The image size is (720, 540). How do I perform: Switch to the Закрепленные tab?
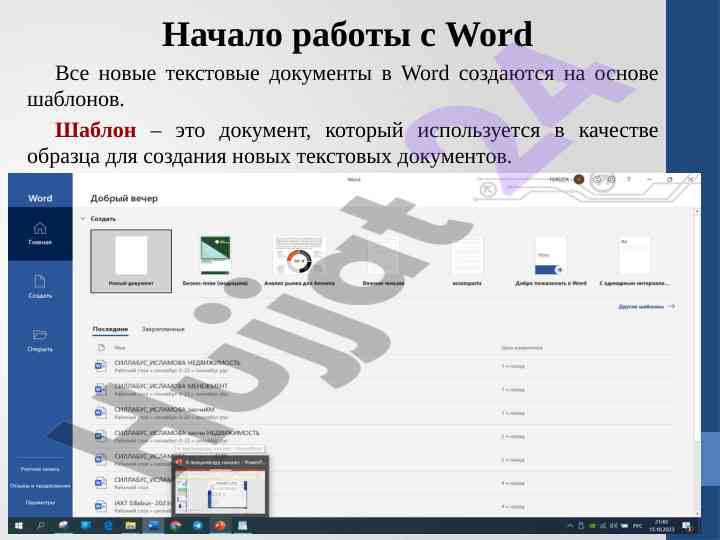point(163,329)
